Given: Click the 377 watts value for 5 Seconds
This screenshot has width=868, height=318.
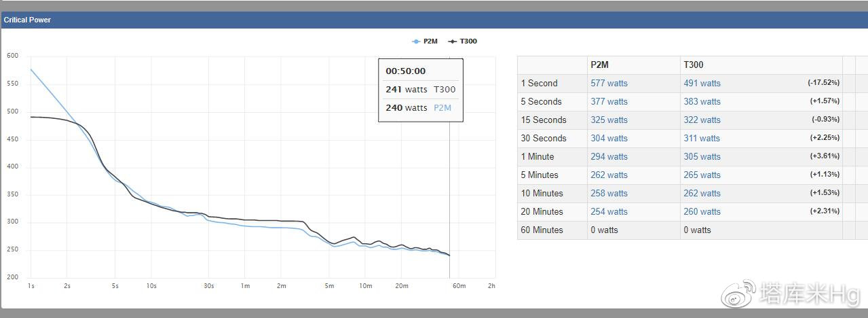Looking at the screenshot, I should tap(609, 102).
